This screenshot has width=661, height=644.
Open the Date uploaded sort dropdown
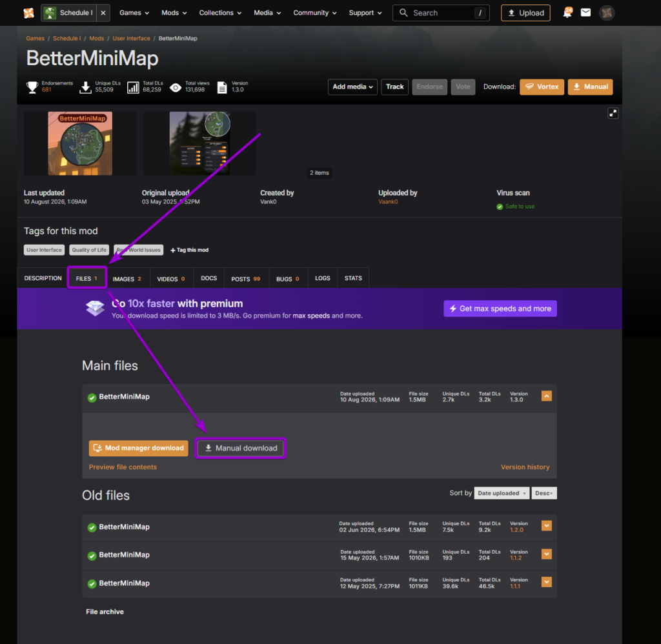pyautogui.click(x=502, y=493)
